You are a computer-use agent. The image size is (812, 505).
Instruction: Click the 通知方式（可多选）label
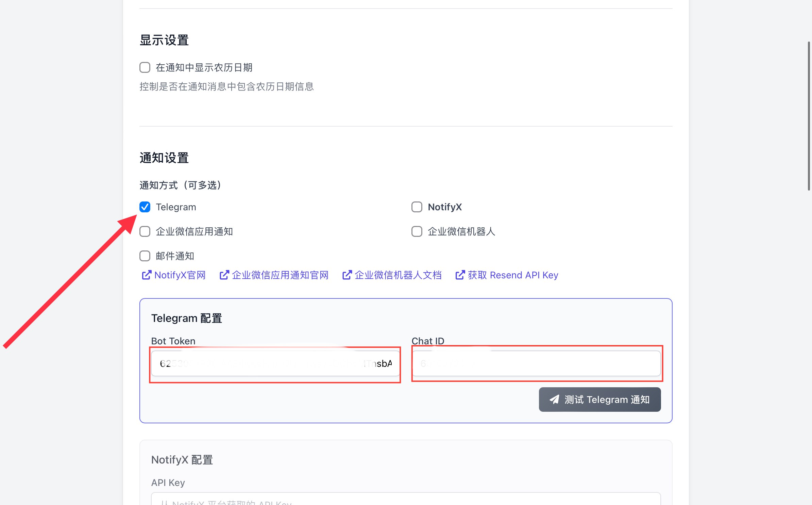click(180, 185)
